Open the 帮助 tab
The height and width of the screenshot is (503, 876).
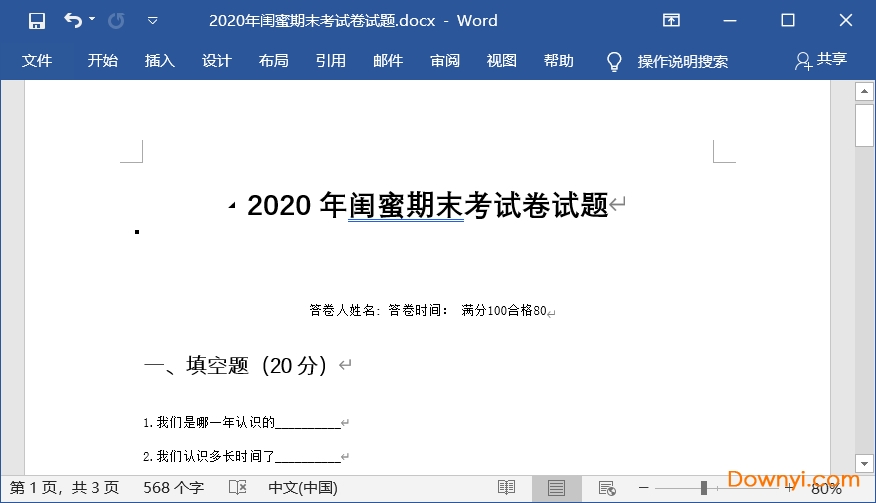click(x=559, y=60)
